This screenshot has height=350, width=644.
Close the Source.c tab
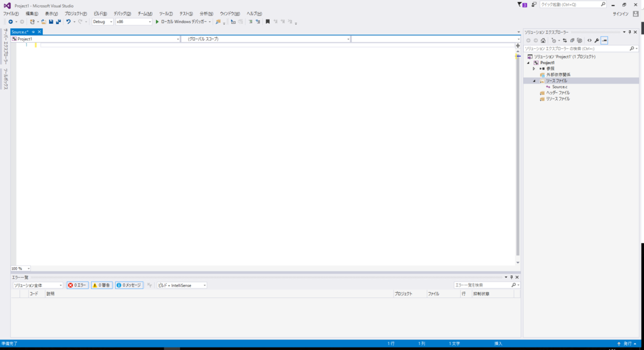(40, 32)
